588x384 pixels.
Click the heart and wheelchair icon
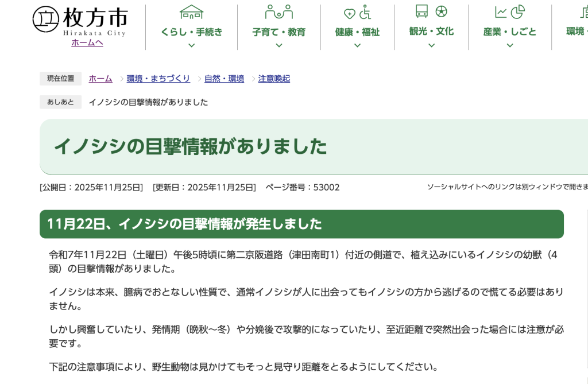click(x=357, y=13)
